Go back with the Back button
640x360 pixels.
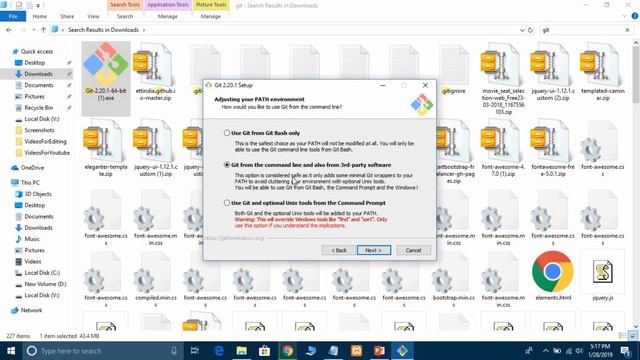tap(338, 250)
